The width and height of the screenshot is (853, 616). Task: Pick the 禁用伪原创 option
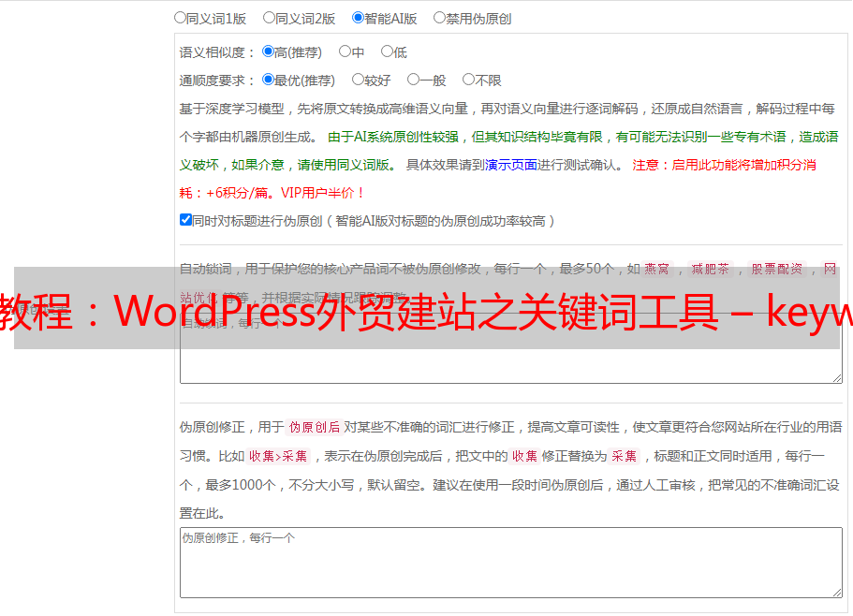point(439,17)
